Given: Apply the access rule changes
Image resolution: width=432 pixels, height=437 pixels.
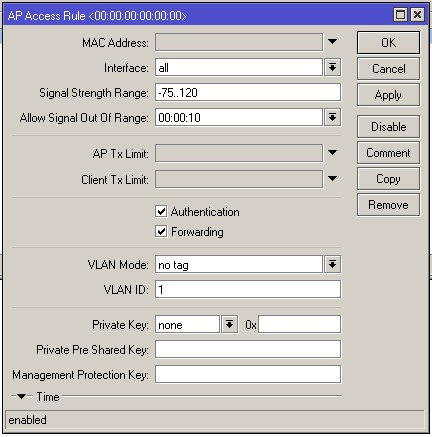Looking at the screenshot, I should 388,95.
